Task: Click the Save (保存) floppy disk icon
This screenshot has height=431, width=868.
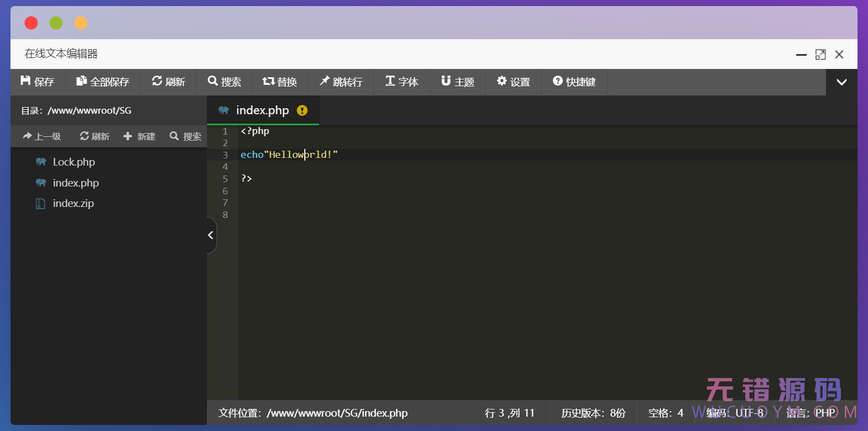Action: tap(25, 81)
